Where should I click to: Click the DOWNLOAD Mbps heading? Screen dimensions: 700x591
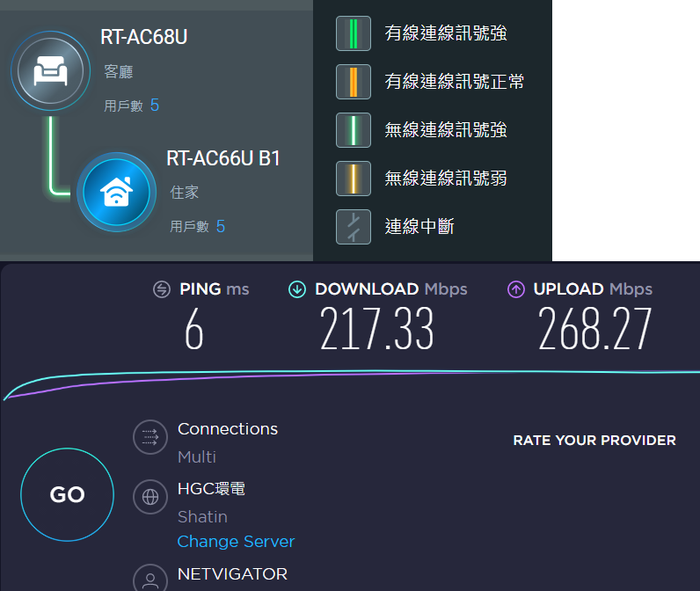pos(391,289)
